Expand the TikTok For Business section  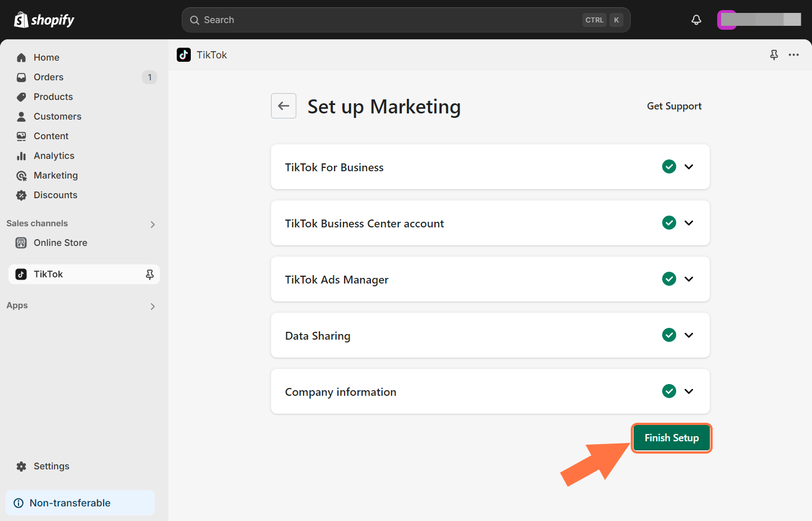(689, 167)
